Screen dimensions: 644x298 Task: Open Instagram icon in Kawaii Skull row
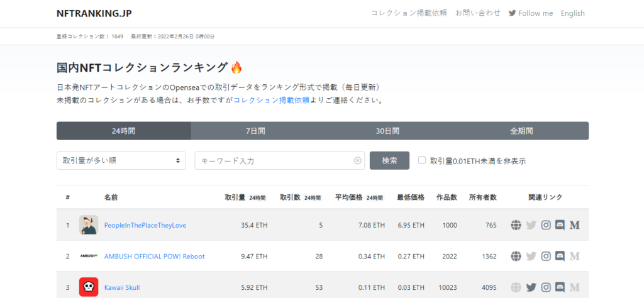coord(546,287)
